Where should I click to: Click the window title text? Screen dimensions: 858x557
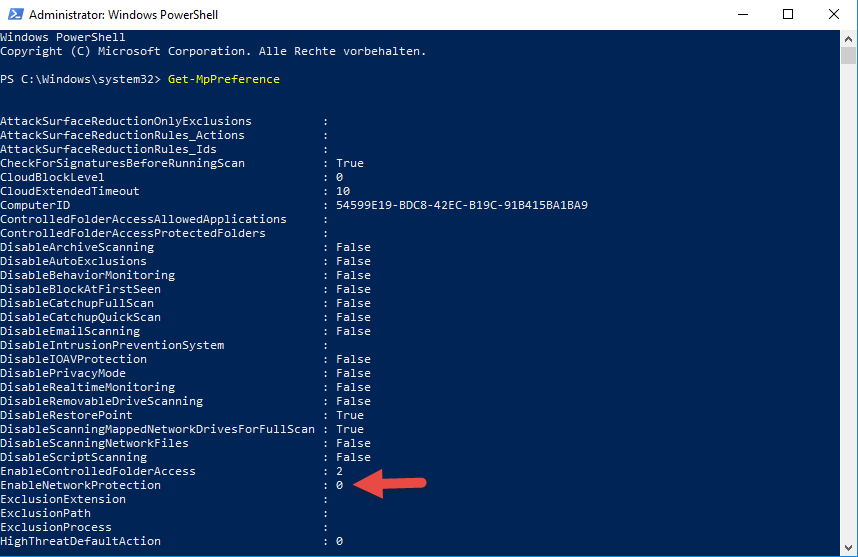[123, 15]
